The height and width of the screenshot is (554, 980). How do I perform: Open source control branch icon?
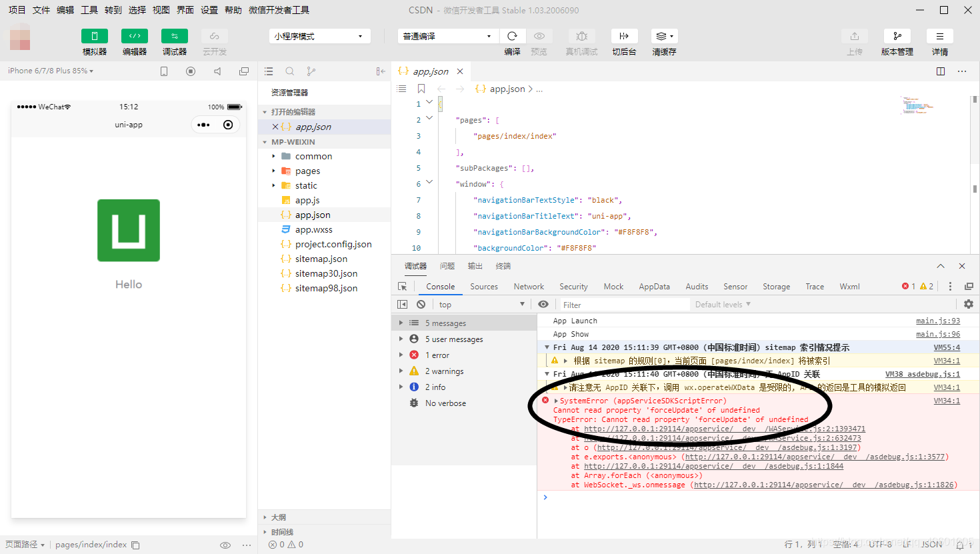311,71
